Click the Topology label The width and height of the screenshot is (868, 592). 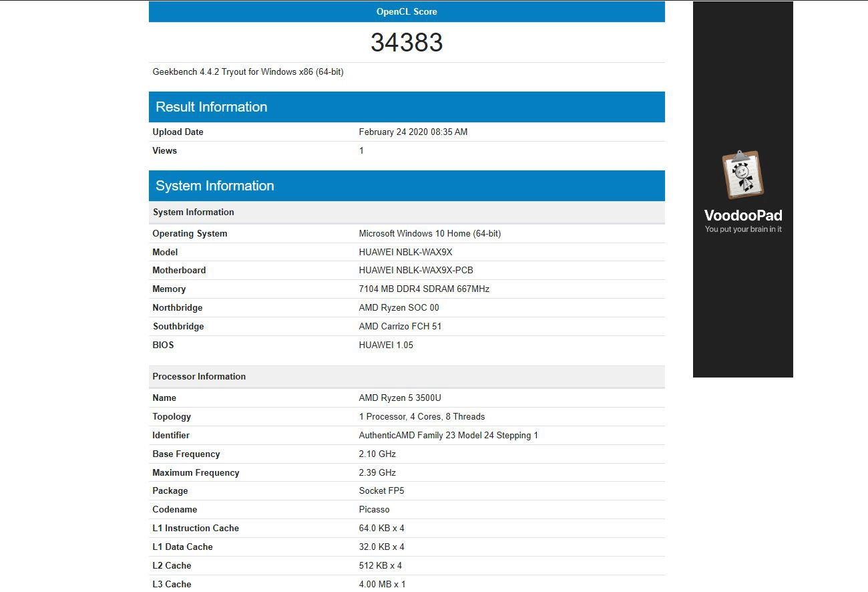(x=172, y=416)
